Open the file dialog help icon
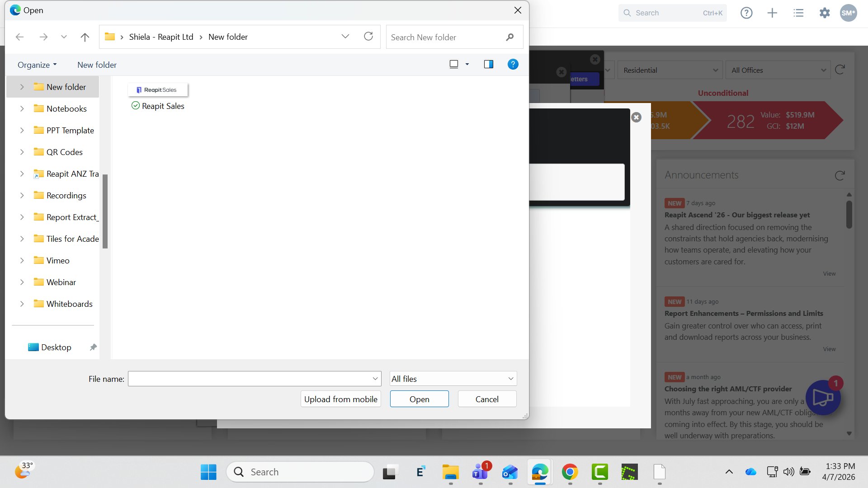 [513, 64]
